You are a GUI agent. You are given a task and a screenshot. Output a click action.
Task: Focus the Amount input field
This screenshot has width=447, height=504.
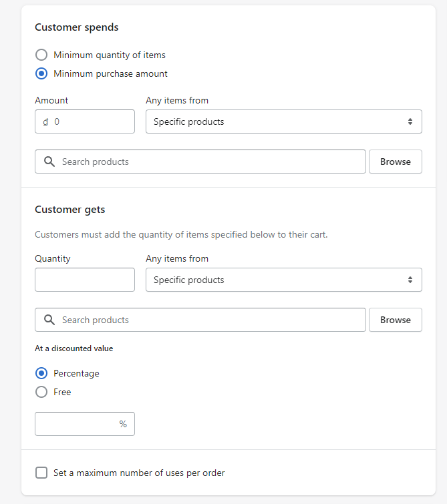click(90, 121)
